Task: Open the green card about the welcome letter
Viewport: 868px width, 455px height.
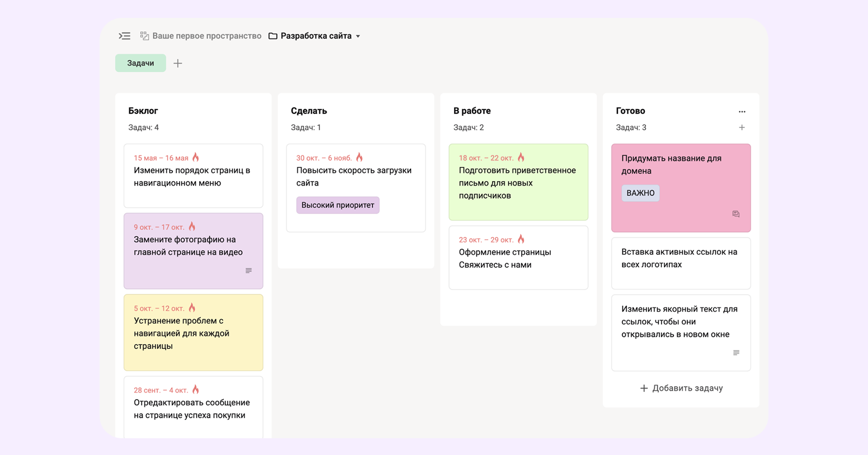Action: [518, 183]
